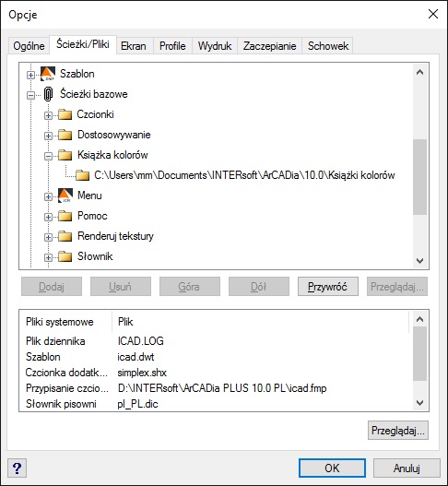Select the Czcionki folder icon
Screen dimensions: 448x486
tap(65, 114)
